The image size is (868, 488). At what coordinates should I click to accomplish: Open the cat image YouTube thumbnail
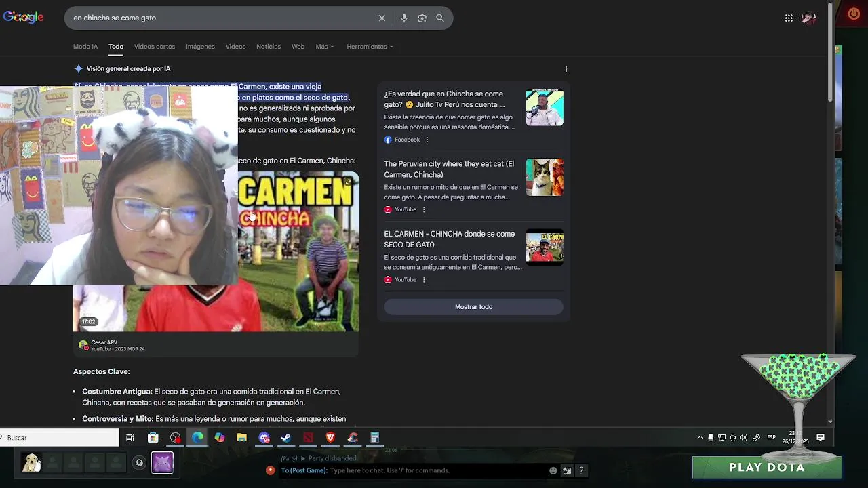coord(545,178)
